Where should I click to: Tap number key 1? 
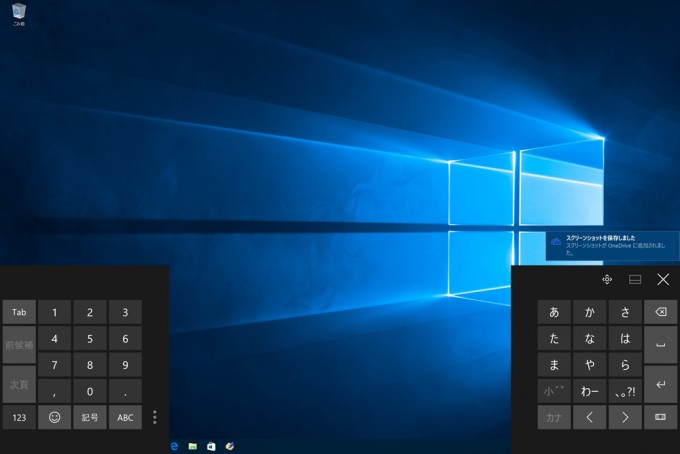coord(55,312)
